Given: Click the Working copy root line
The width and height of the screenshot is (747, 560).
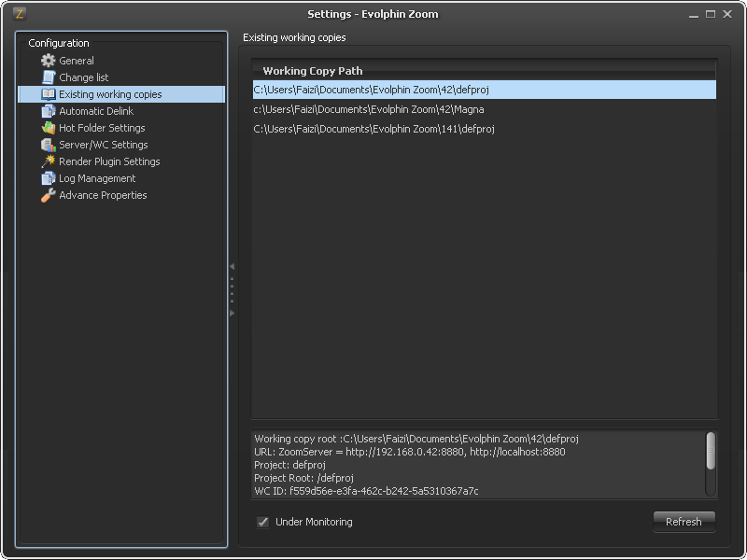Looking at the screenshot, I should (416, 439).
